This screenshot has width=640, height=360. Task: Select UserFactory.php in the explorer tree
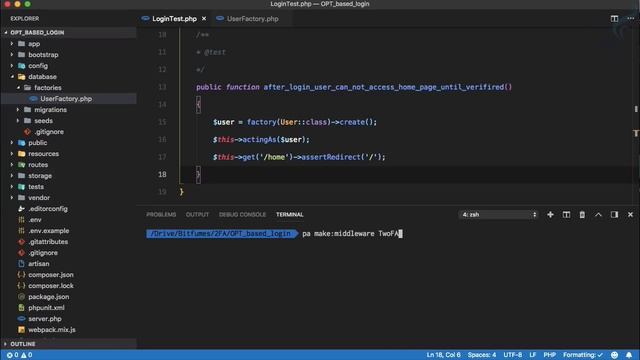66,99
